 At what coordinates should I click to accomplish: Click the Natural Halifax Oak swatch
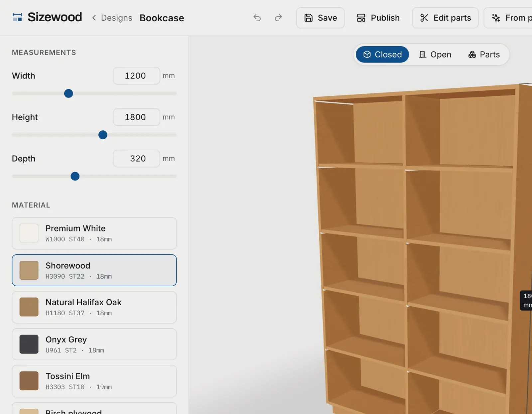[29, 307]
